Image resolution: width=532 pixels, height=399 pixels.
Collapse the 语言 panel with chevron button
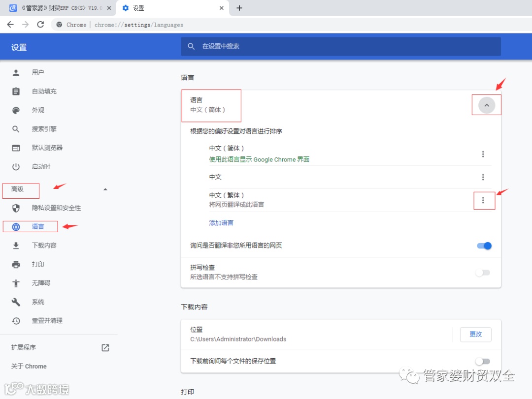coord(487,105)
